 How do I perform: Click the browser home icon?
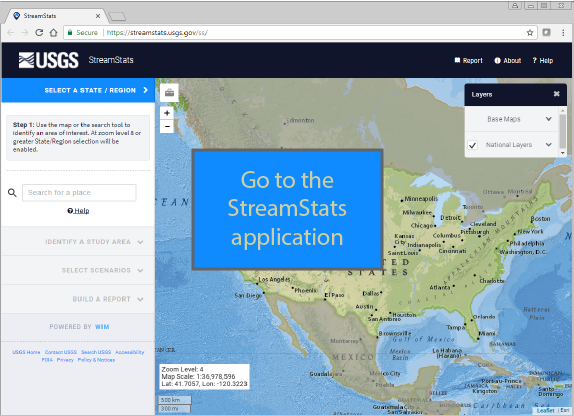tap(53, 33)
